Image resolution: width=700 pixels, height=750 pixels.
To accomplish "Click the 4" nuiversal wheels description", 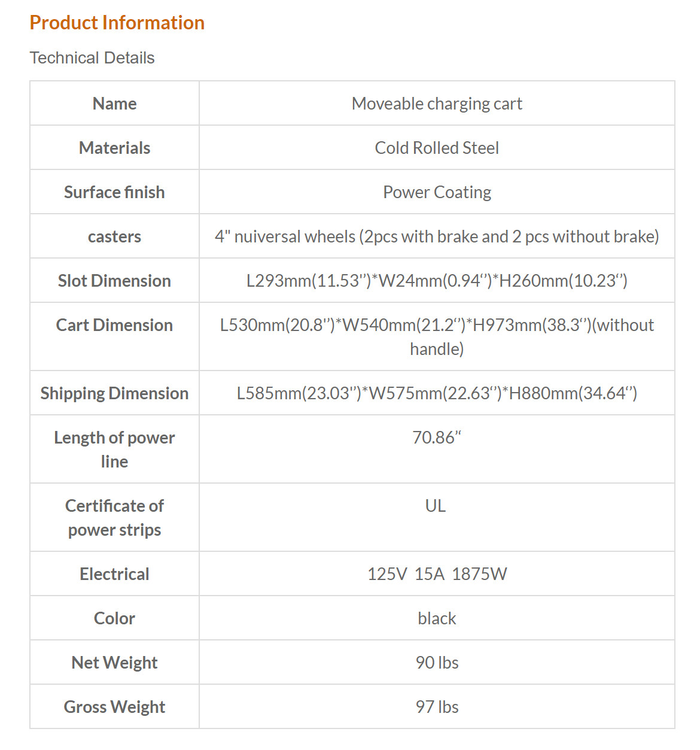I will pyautogui.click(x=437, y=236).
